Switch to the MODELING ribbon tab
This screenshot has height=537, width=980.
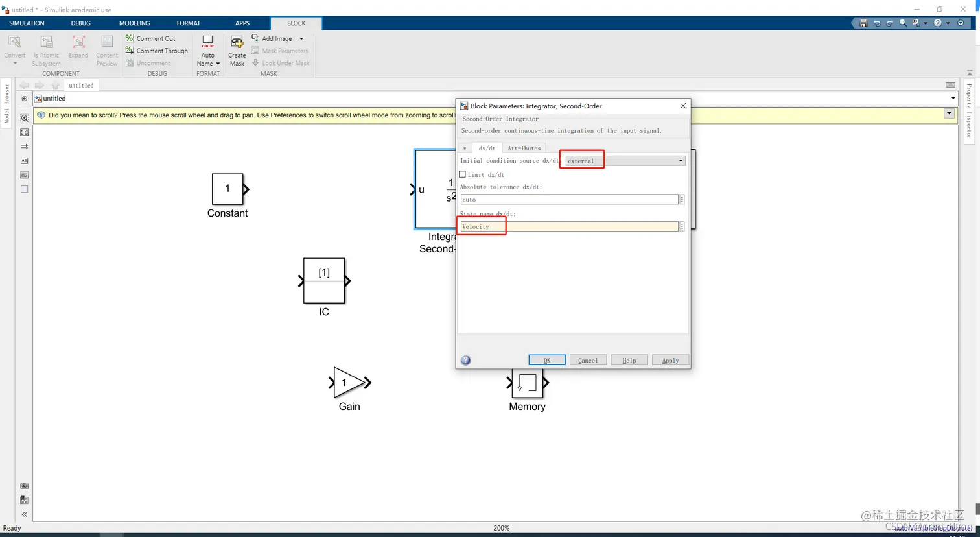coord(134,23)
